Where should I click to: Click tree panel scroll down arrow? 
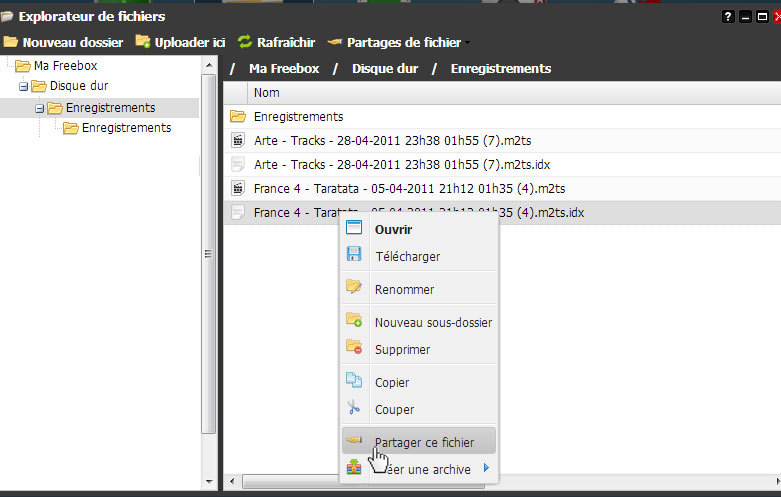(x=209, y=482)
